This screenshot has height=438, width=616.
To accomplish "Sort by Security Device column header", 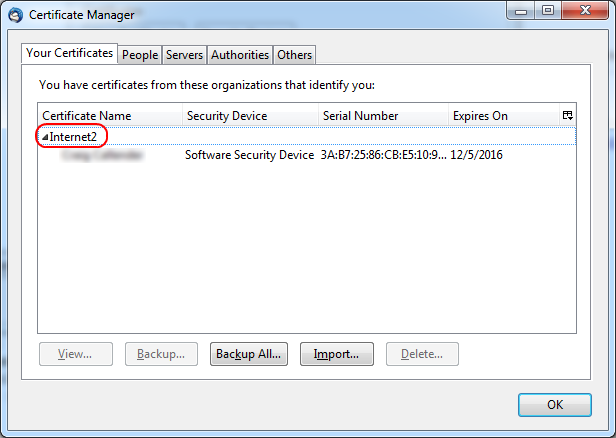I will (x=250, y=116).
